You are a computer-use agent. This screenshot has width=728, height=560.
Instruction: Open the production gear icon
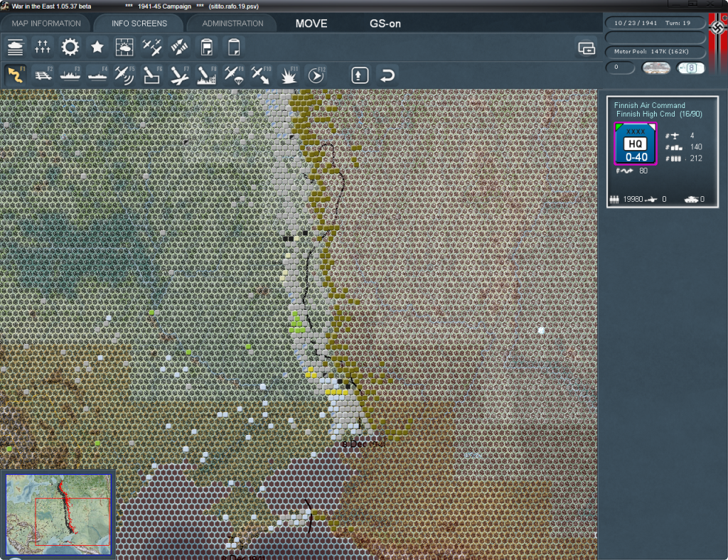pyautogui.click(x=70, y=48)
